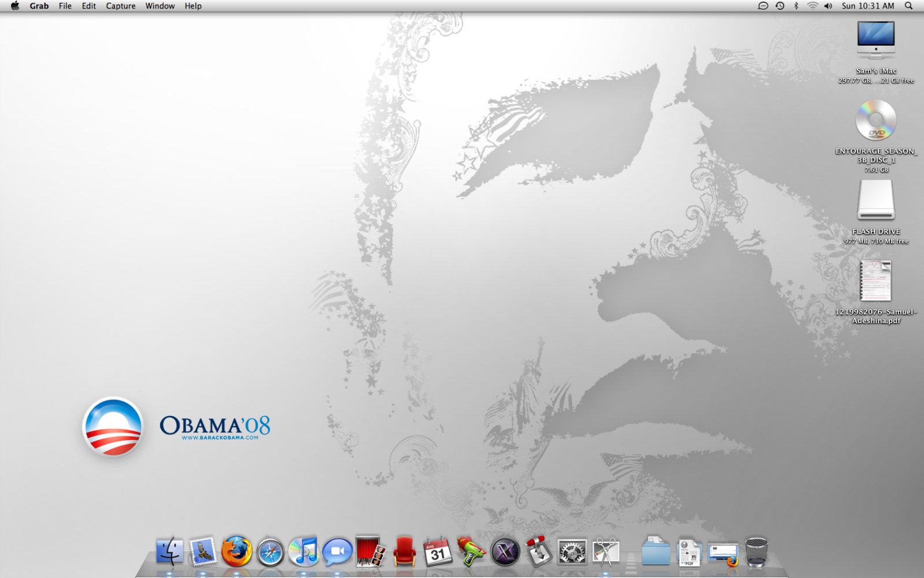Screen dimensions: 924x578
Task: Launch Photo Booth from the Dock
Action: tap(371, 551)
